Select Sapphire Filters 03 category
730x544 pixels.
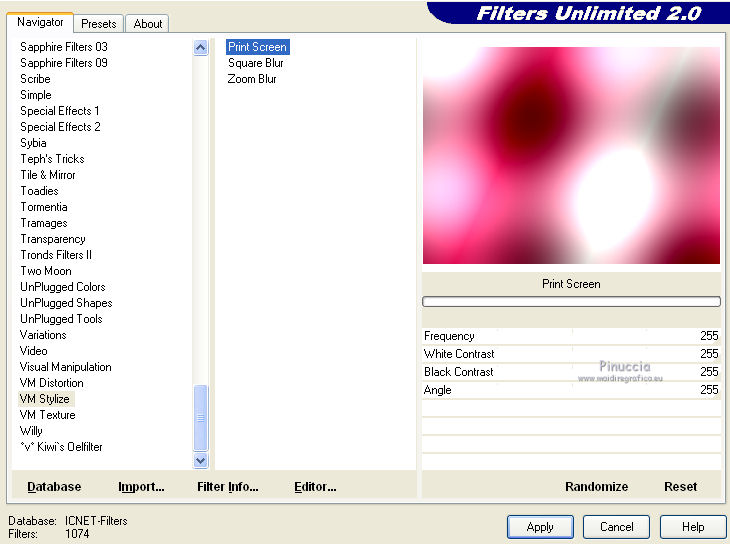[x=64, y=47]
